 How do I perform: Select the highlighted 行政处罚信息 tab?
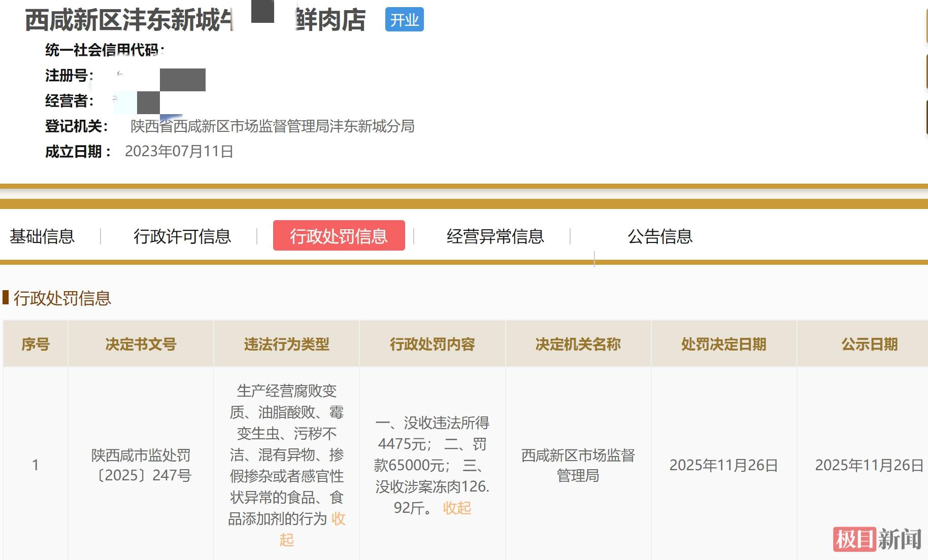(339, 236)
